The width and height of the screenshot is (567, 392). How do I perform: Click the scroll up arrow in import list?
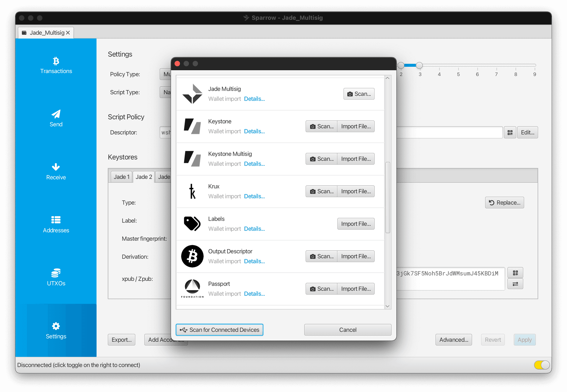[387, 78]
